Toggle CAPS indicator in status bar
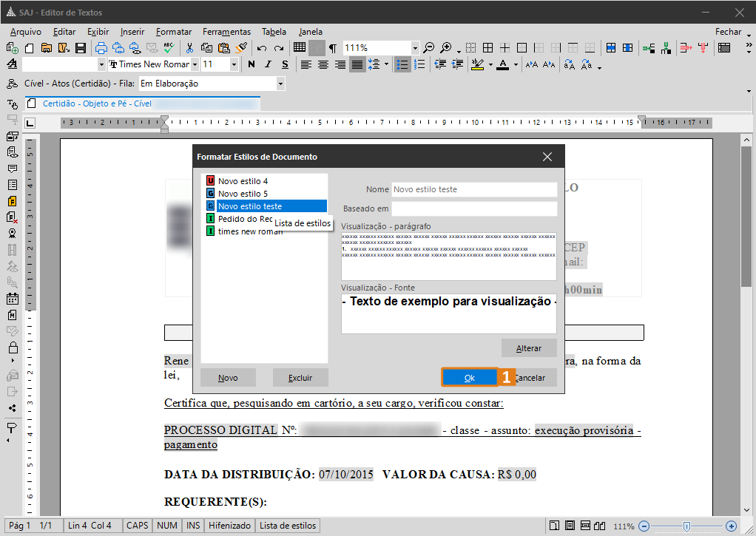Image resolution: width=756 pixels, height=536 pixels. (x=138, y=526)
